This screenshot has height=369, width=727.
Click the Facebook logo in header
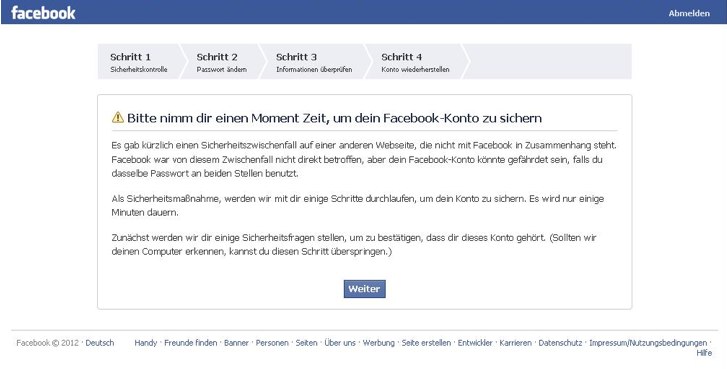click(x=43, y=13)
